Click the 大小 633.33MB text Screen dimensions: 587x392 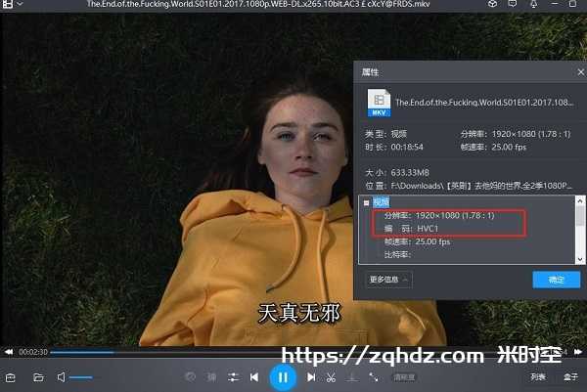[x=397, y=172]
